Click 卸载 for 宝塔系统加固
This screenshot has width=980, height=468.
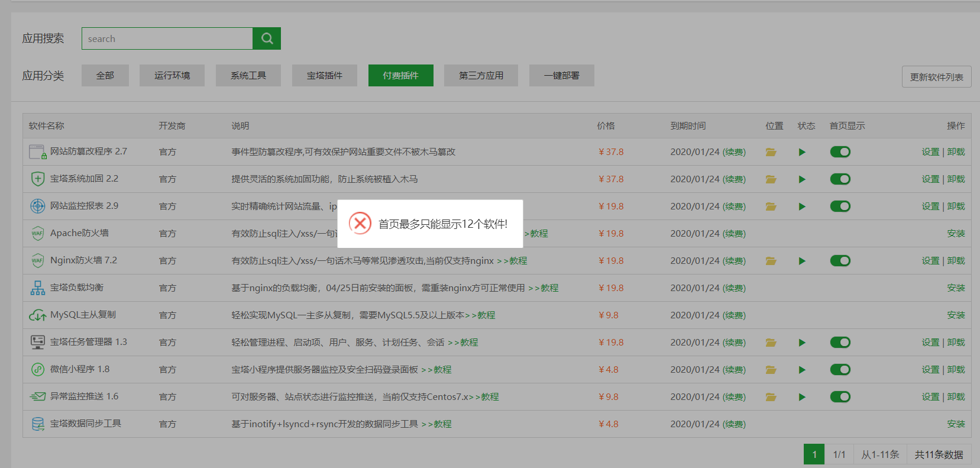click(x=956, y=179)
